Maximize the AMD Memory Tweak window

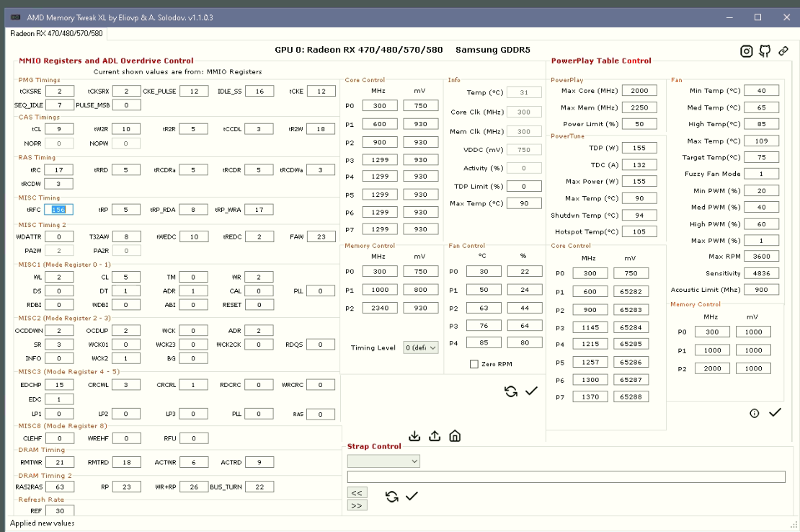point(757,17)
